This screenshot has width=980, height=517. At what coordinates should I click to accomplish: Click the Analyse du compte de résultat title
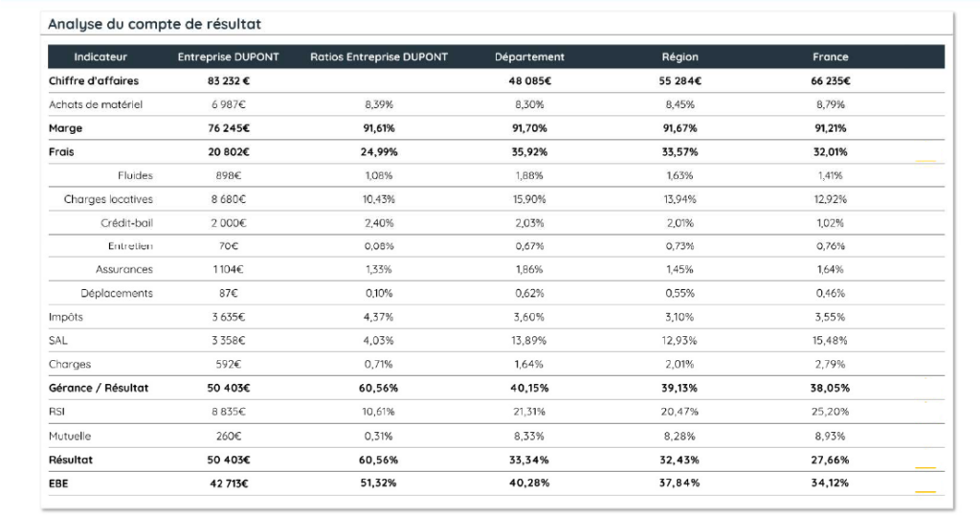pos(154,24)
